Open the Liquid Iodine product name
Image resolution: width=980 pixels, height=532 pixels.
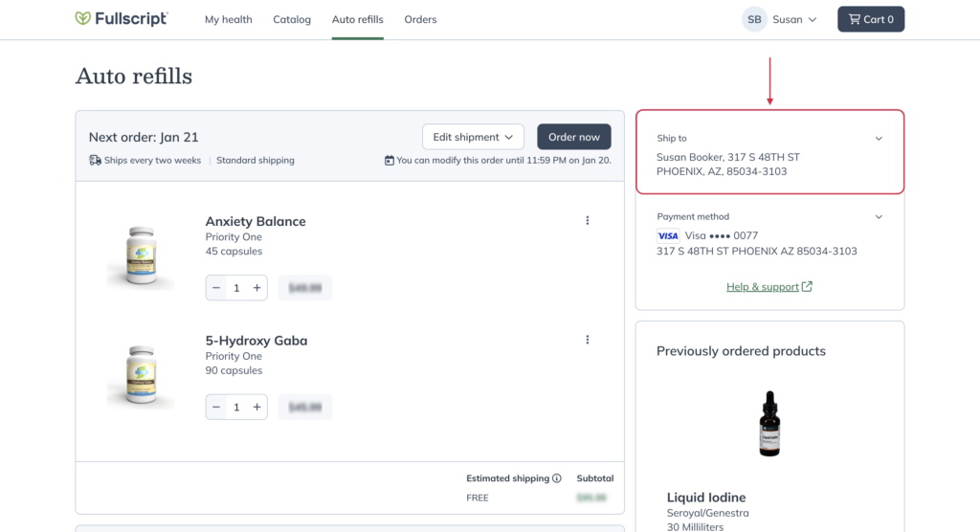click(x=705, y=498)
